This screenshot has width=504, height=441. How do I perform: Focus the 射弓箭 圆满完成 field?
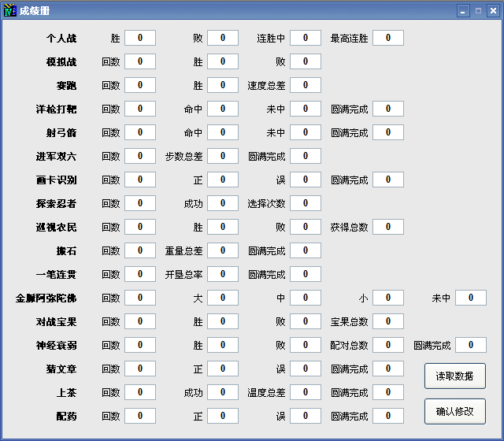pyautogui.click(x=388, y=132)
